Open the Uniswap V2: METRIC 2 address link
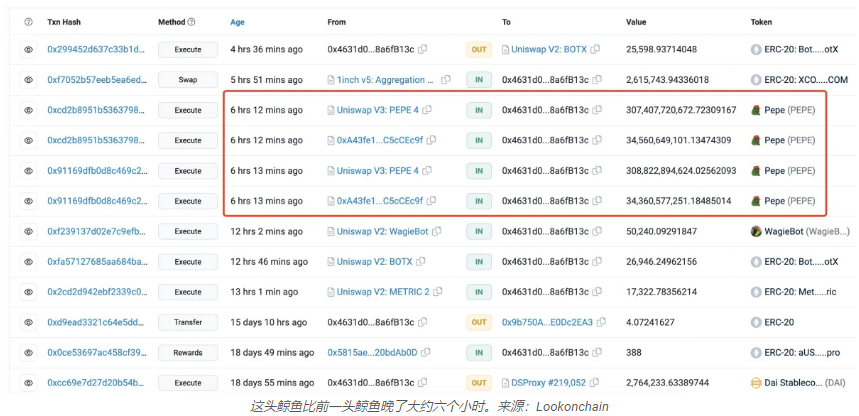The width and height of the screenshot is (859, 416). tap(383, 292)
